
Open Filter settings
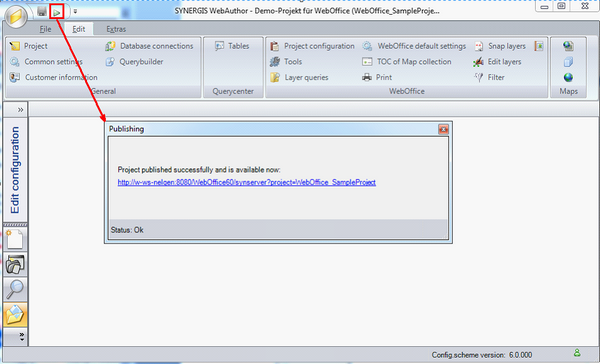tap(489, 77)
